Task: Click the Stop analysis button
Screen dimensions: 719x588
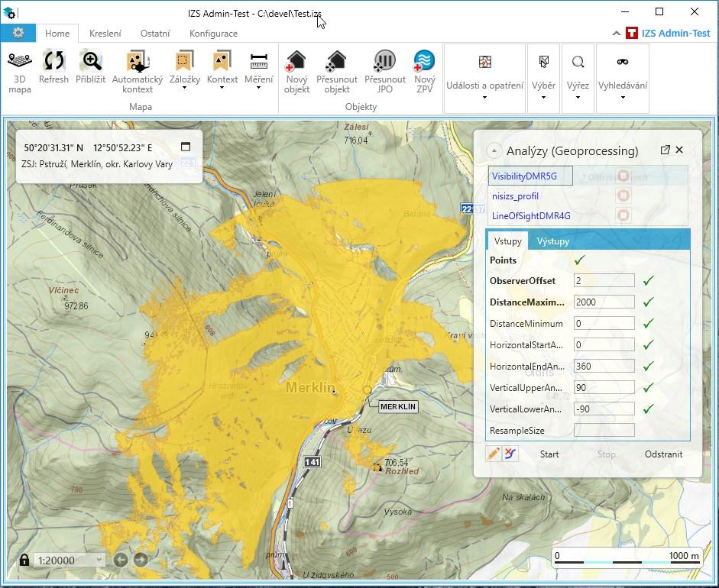Action: (x=606, y=454)
